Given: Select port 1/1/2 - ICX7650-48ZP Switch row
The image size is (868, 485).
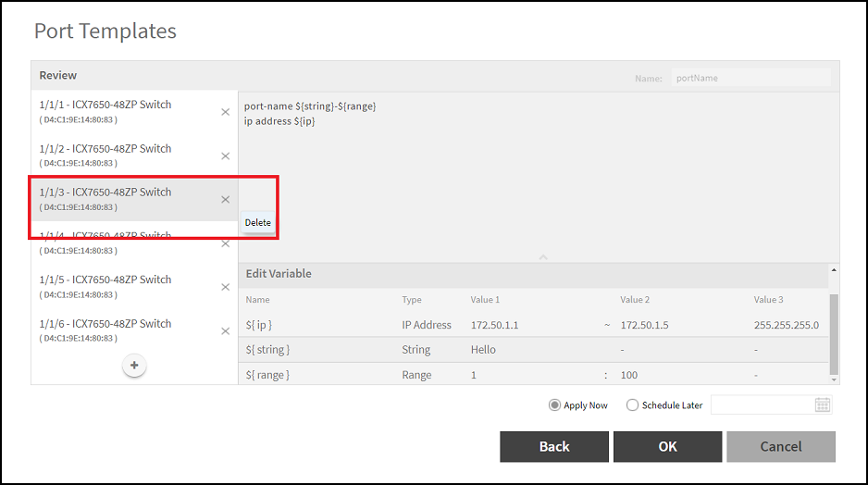Looking at the screenshot, I should coord(134,155).
